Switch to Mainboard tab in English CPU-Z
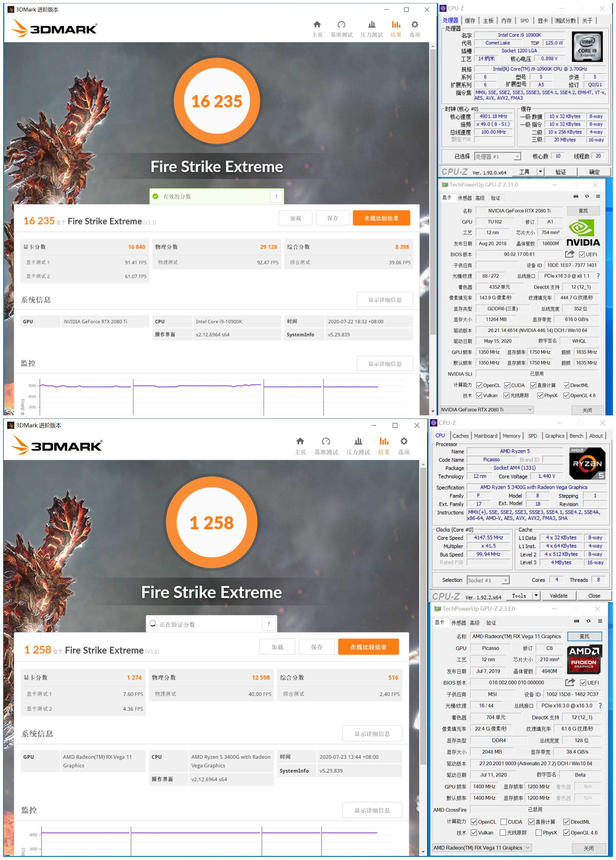This screenshot has height=860, width=616. pyautogui.click(x=485, y=436)
